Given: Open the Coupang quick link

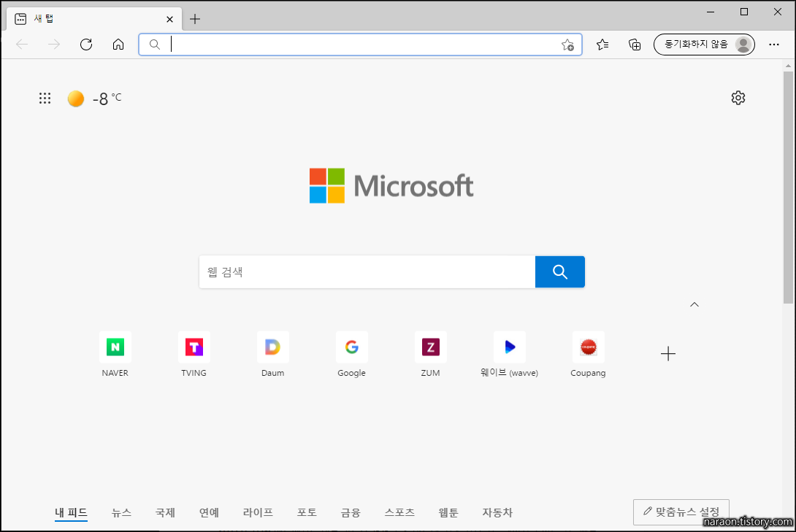Looking at the screenshot, I should 588,355.
